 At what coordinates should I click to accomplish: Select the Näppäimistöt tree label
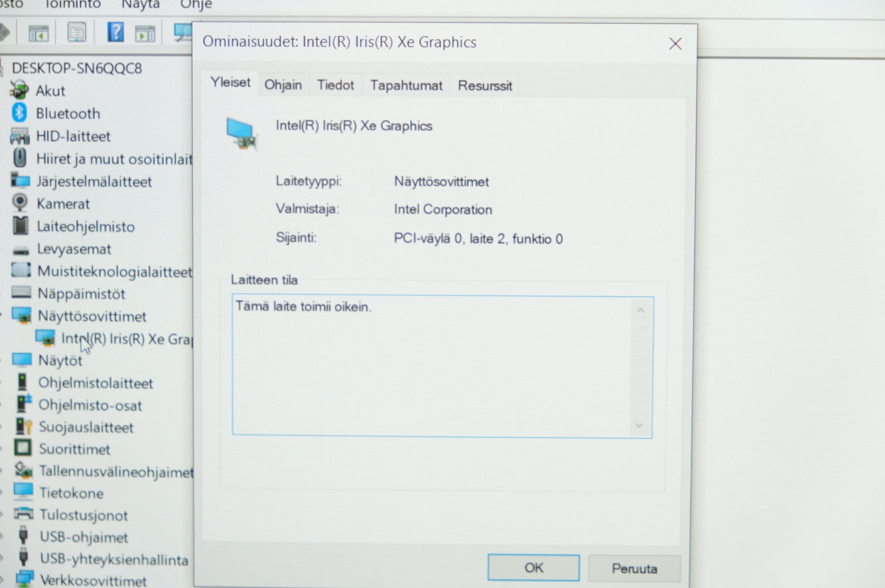click(81, 294)
